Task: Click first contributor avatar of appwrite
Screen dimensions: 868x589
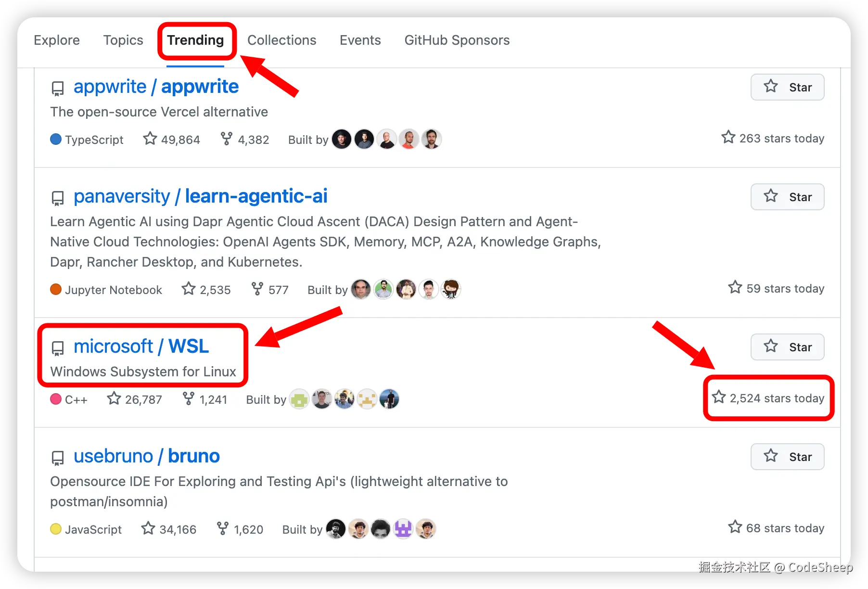Action: tap(342, 139)
